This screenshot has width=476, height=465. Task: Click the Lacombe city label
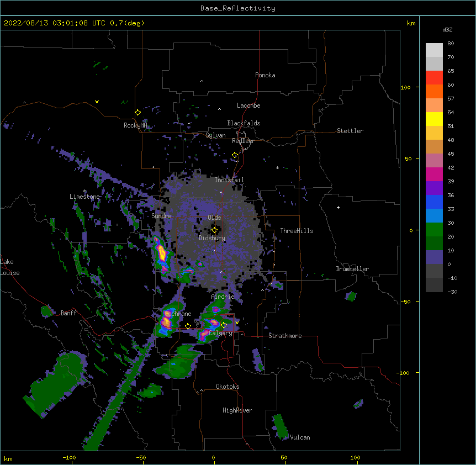248,105
